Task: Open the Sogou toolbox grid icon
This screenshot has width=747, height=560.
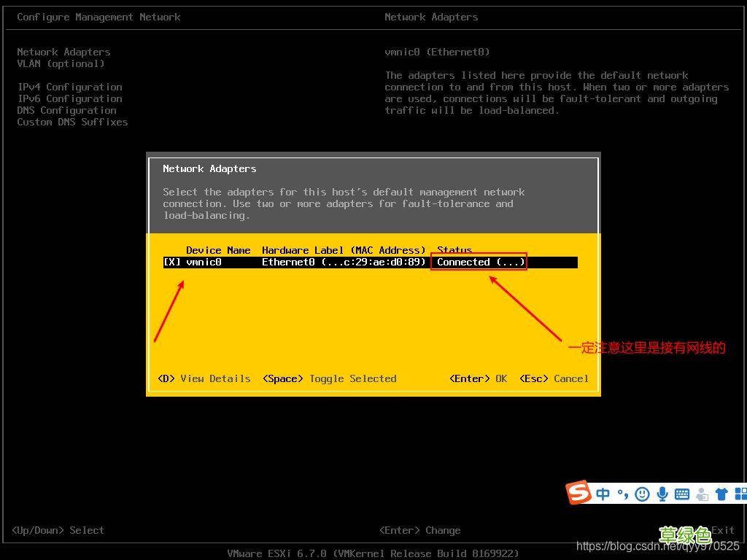Action: point(741,494)
